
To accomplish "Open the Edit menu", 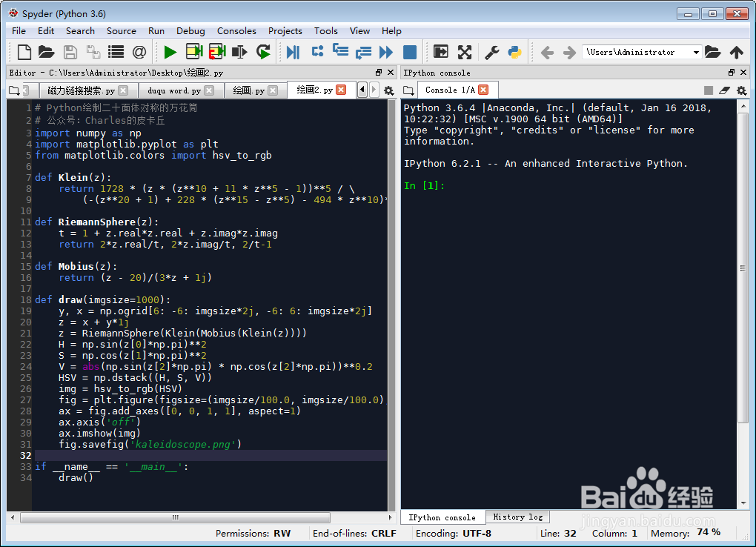I will [46, 31].
